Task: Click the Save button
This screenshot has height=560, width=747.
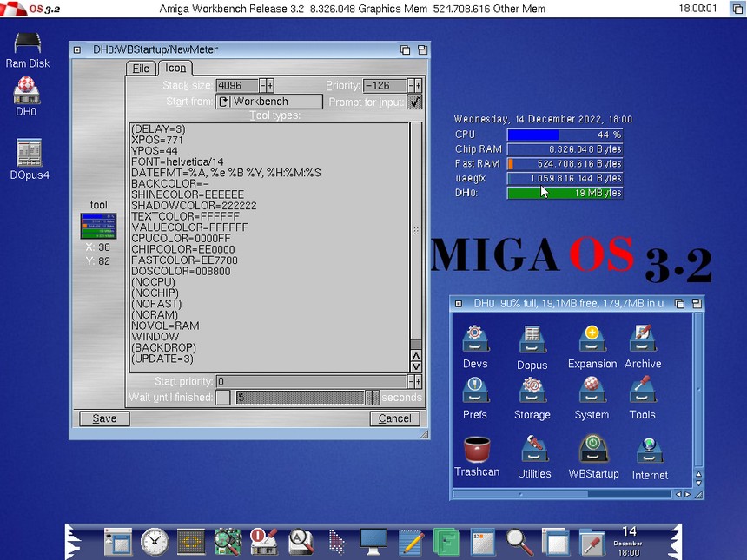Action: 104,418
